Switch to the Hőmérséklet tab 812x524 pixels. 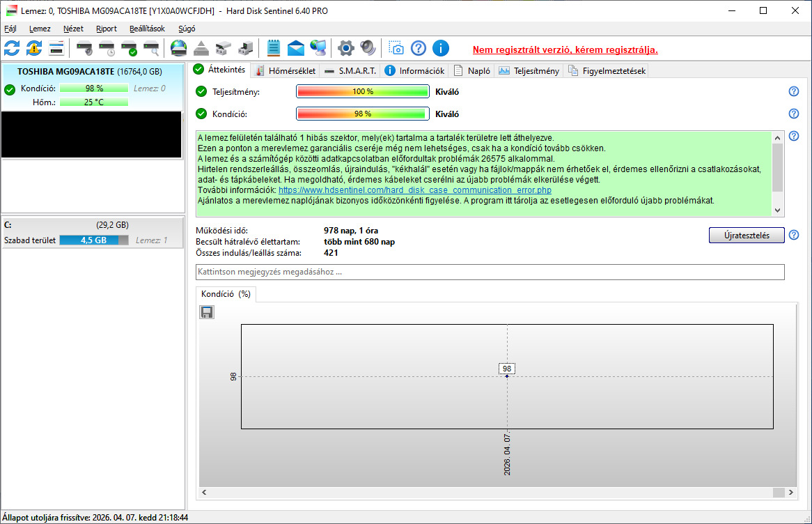[286, 71]
